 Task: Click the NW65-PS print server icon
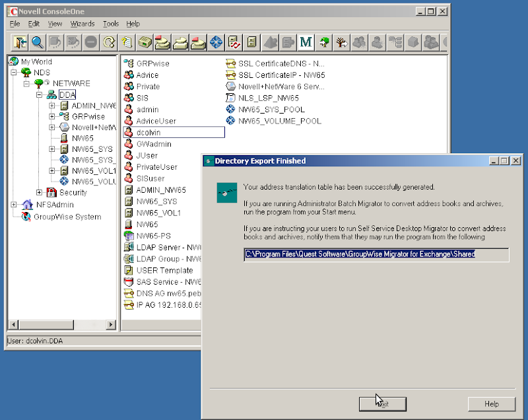coord(129,236)
